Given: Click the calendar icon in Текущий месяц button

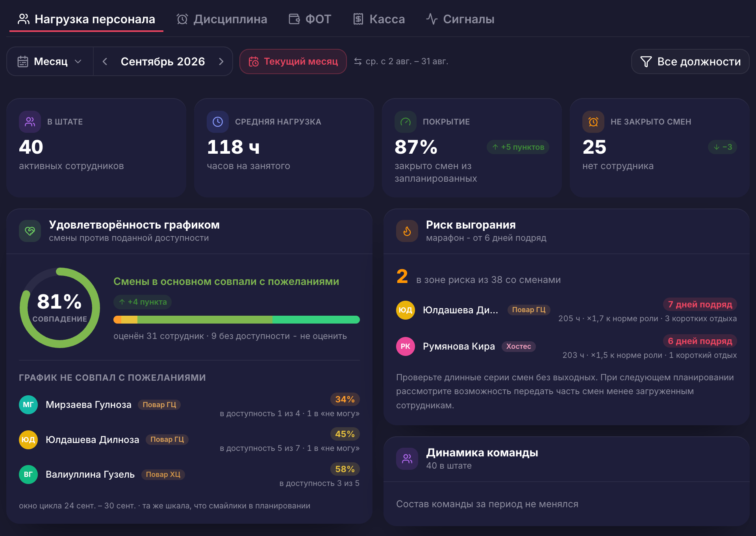Looking at the screenshot, I should pos(254,61).
